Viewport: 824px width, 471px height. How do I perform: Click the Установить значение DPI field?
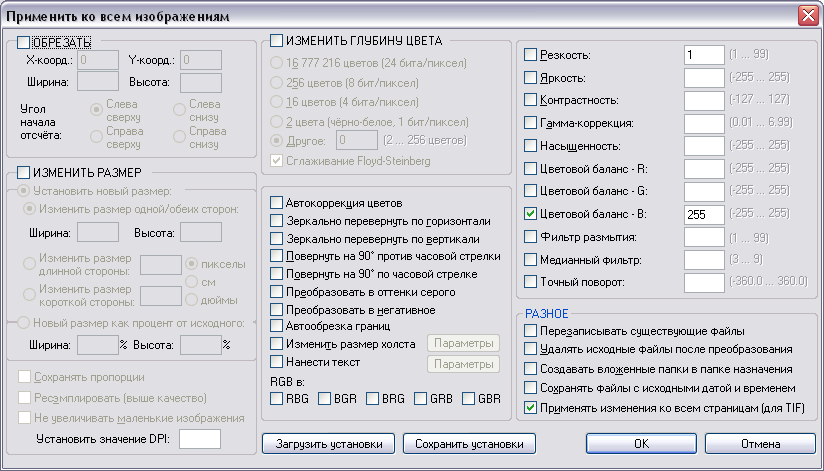(x=199, y=438)
